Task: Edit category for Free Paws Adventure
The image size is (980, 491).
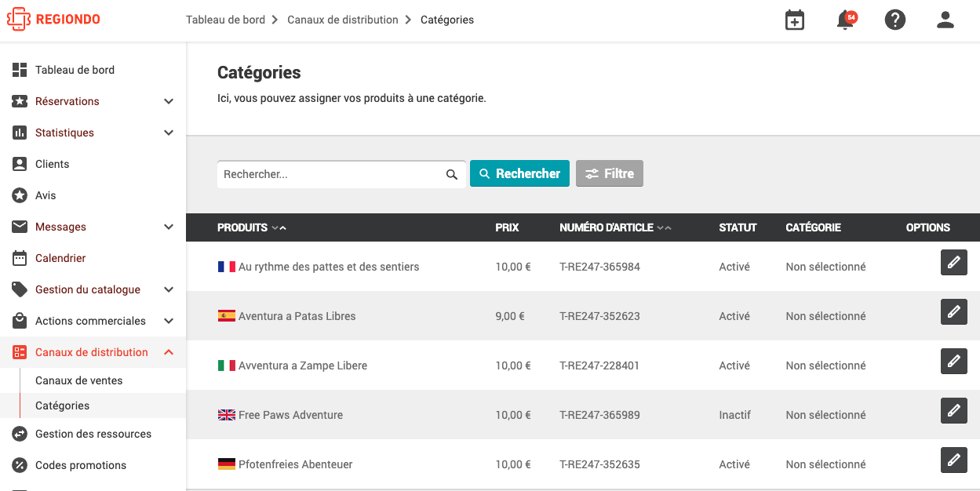Action: point(954,411)
